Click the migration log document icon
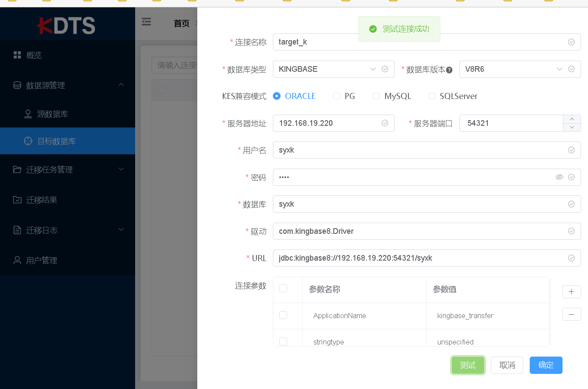588x389 pixels. 17,230
